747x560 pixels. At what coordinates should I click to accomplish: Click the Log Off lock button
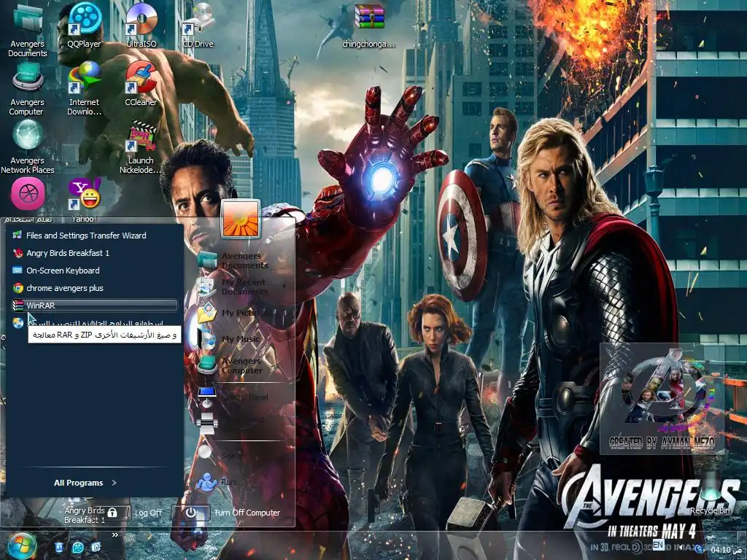(112, 513)
